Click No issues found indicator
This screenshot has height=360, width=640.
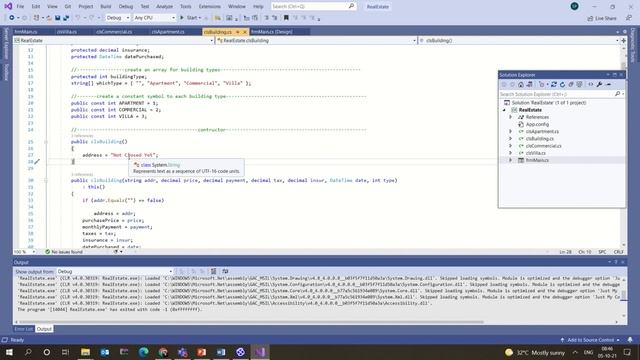64,252
